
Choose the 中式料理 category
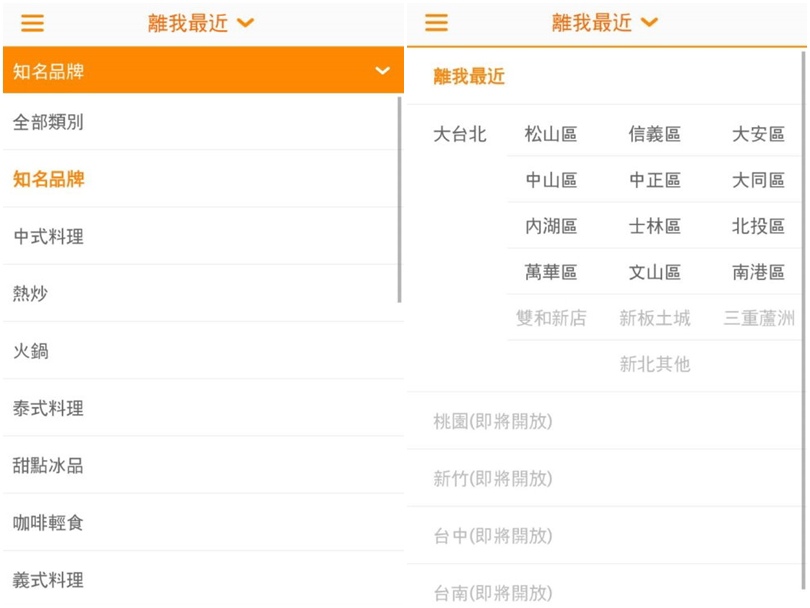(x=48, y=237)
